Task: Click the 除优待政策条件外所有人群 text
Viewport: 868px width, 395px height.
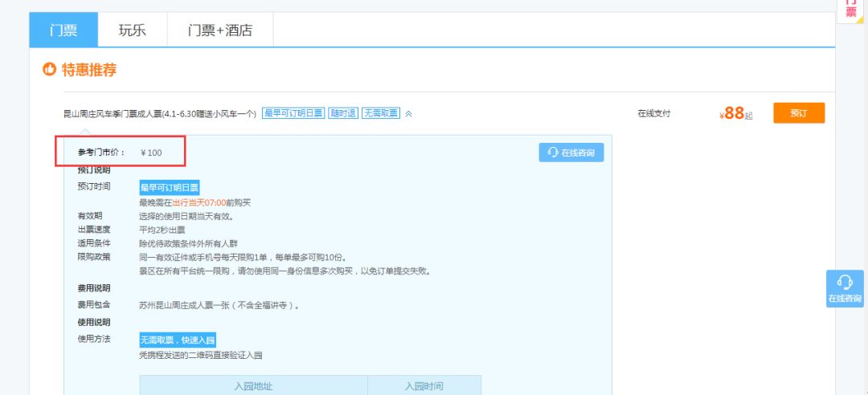Action: pos(189,243)
